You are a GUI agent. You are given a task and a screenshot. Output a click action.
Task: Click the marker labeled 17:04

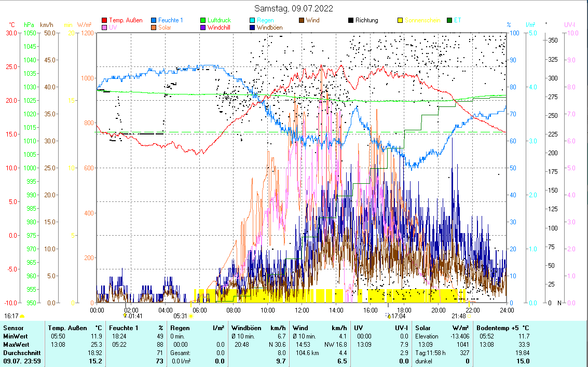(x=388, y=316)
